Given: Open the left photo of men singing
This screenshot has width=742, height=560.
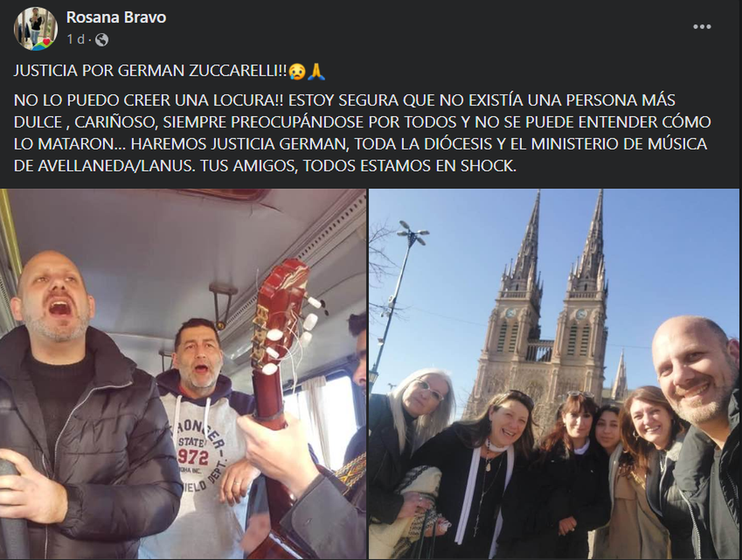Looking at the screenshot, I should [x=183, y=374].
